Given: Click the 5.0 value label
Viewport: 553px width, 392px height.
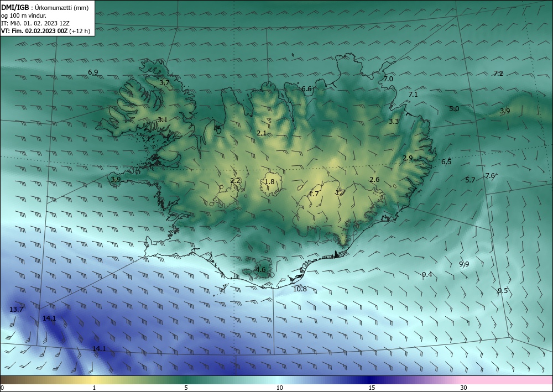Looking at the screenshot, I should [x=454, y=108].
